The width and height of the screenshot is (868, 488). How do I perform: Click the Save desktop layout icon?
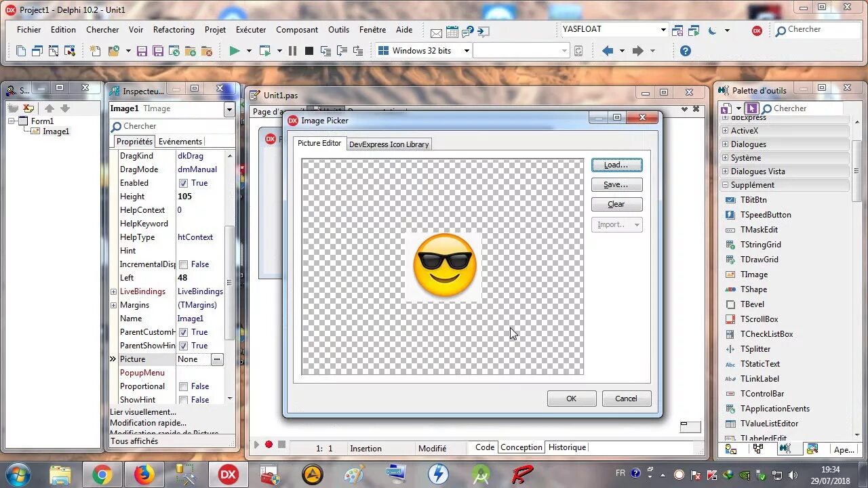pyautogui.click(x=677, y=30)
